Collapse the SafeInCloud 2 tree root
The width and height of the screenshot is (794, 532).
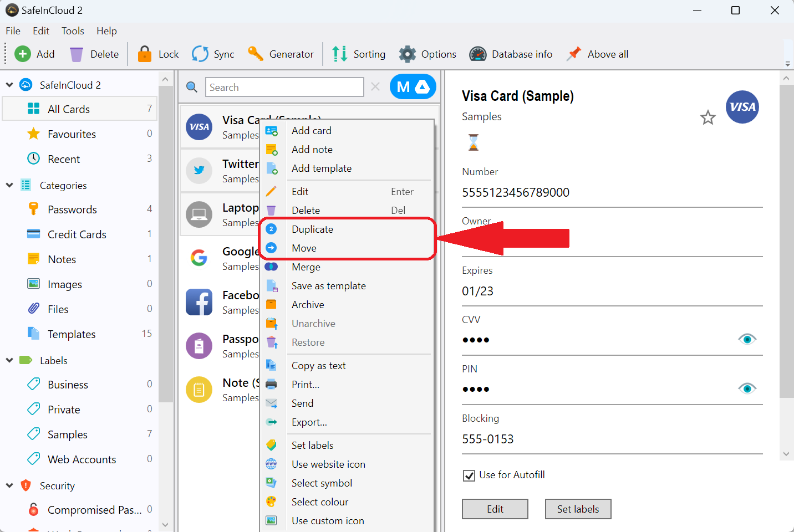(9, 85)
